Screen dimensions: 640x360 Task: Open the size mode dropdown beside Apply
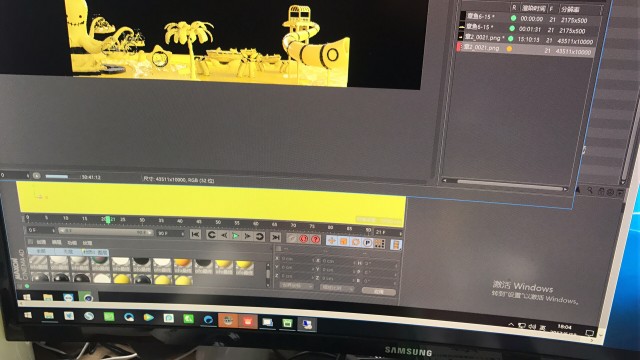point(337,288)
